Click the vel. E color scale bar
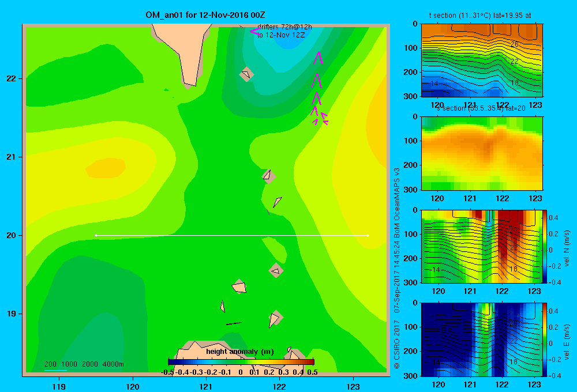The image size is (577, 392). point(545,340)
